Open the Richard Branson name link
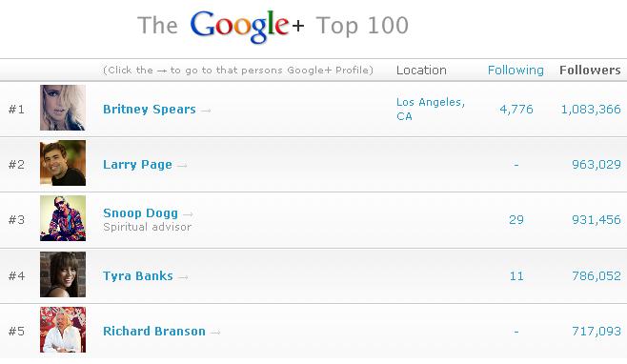This screenshot has height=364, width=627. click(x=154, y=331)
